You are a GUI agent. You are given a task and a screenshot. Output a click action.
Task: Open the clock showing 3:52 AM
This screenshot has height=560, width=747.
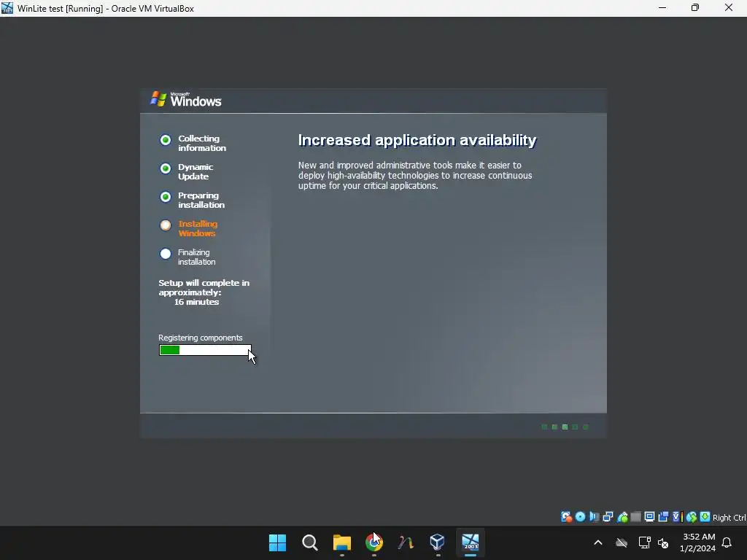point(698,542)
